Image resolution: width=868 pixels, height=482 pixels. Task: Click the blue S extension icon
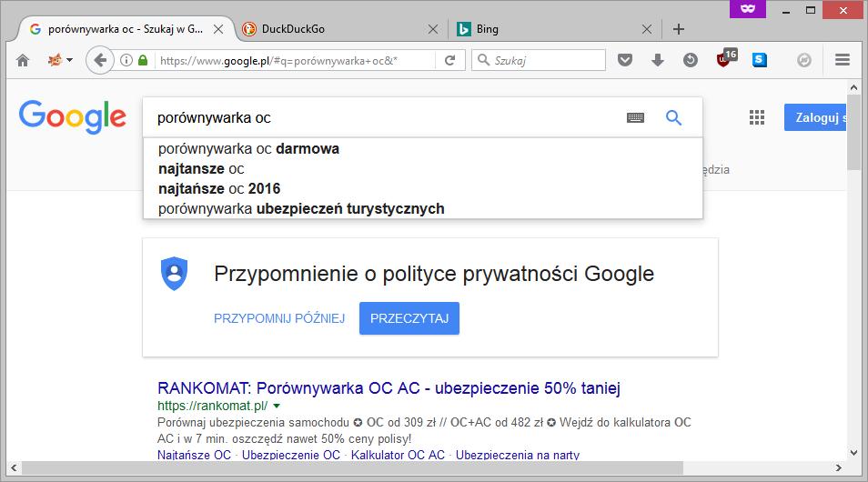coord(760,60)
